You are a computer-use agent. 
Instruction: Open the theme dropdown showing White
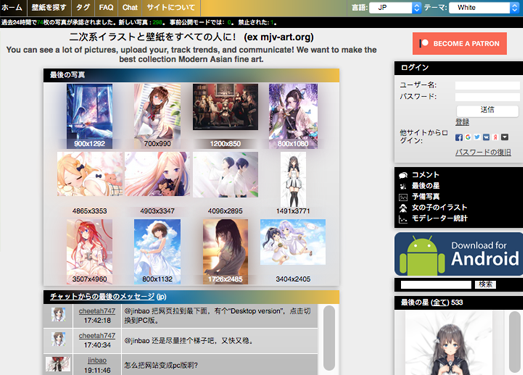coord(483,7)
